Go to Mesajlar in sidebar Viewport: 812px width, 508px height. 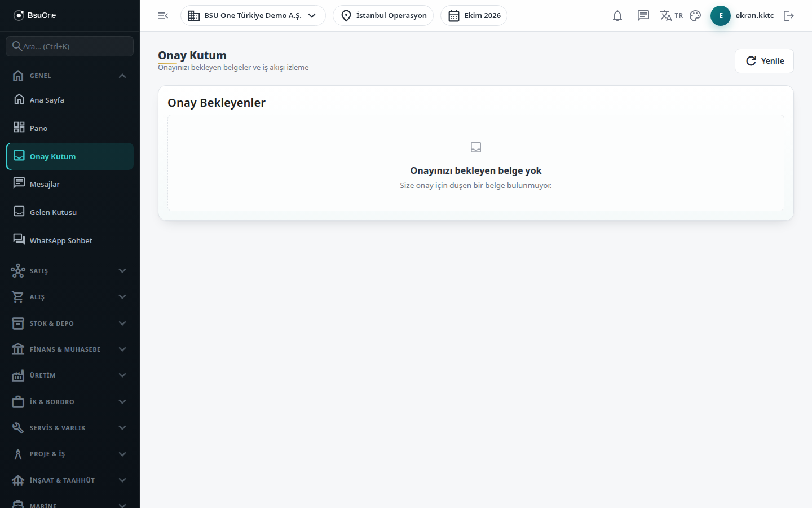point(70,184)
